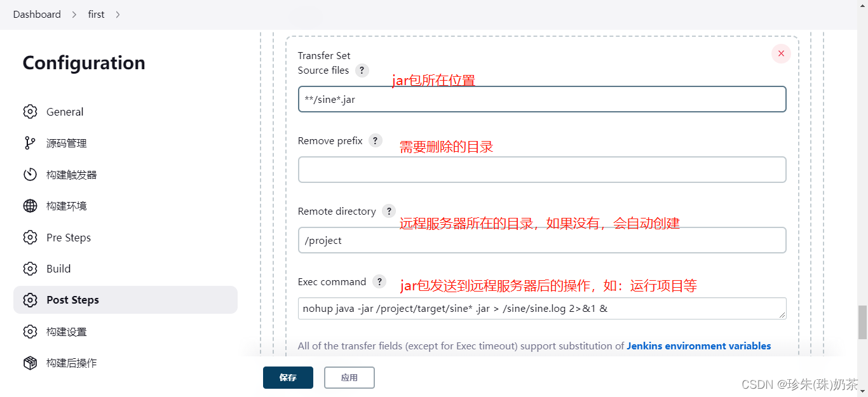Go to 构建触发器 section
The width and height of the screenshot is (868, 397).
click(x=125, y=175)
